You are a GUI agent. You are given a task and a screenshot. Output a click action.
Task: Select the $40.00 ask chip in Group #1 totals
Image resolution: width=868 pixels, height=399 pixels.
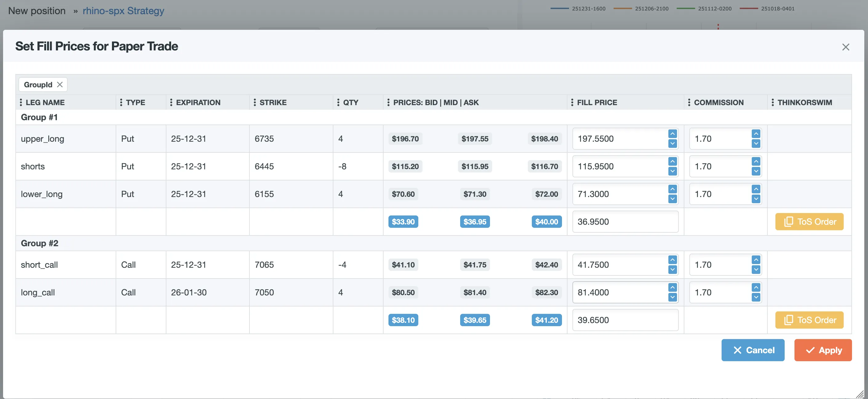pyautogui.click(x=547, y=222)
